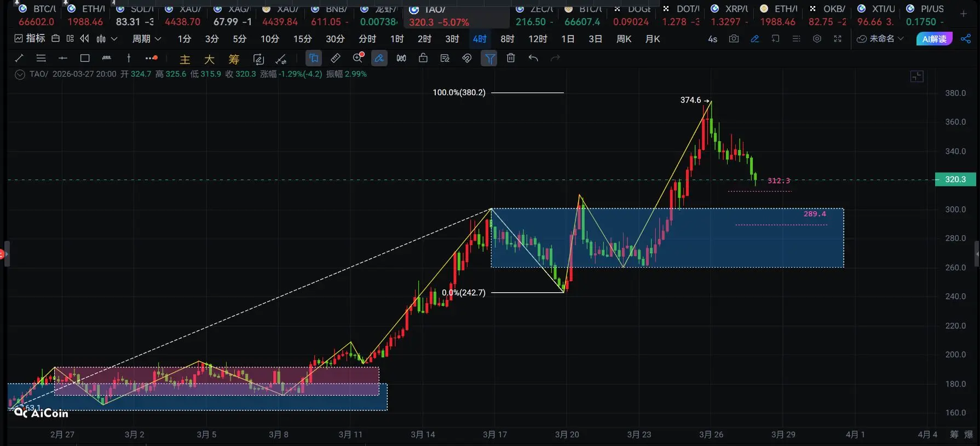The image size is (980, 446).
Task: Select the trend line drawing tool
Action: point(19,58)
